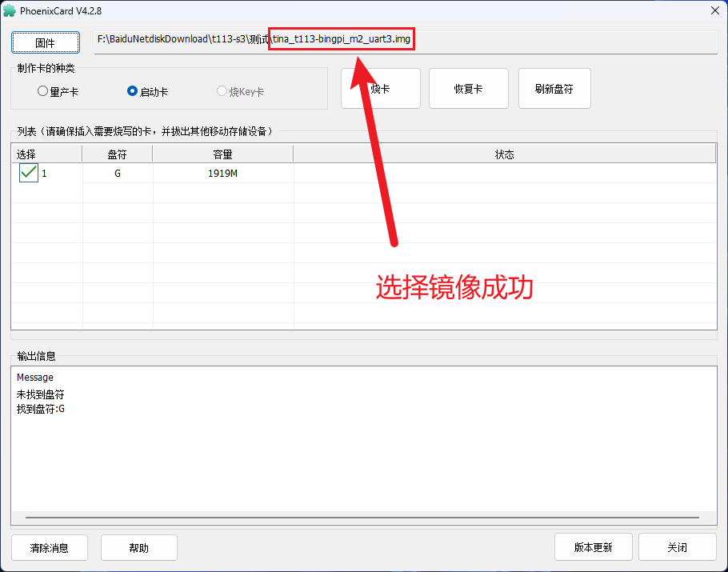Close the PhoenixCard window with X

[714, 10]
